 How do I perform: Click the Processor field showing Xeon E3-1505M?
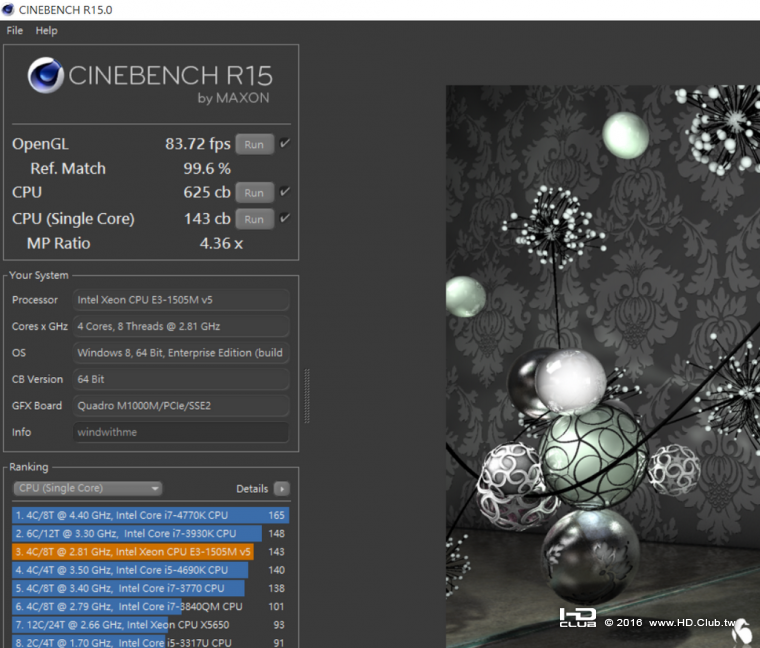tap(181, 300)
